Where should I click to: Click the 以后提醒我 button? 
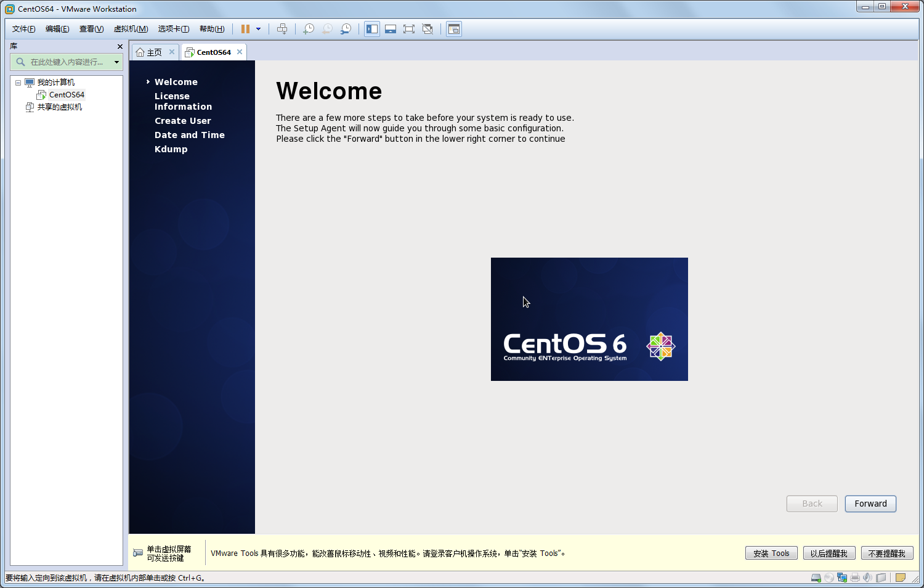(x=829, y=553)
